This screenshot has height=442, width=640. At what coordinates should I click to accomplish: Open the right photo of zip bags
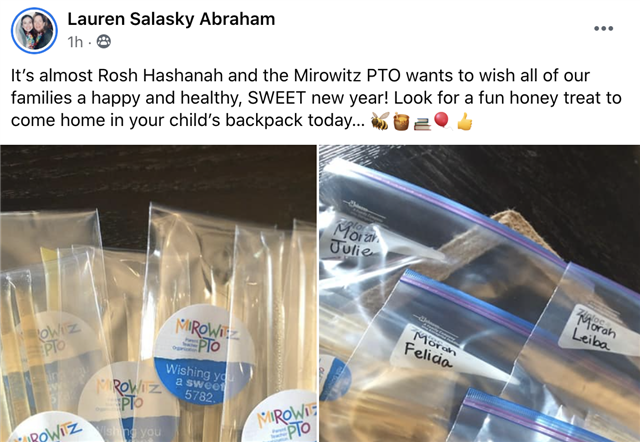tap(480, 293)
